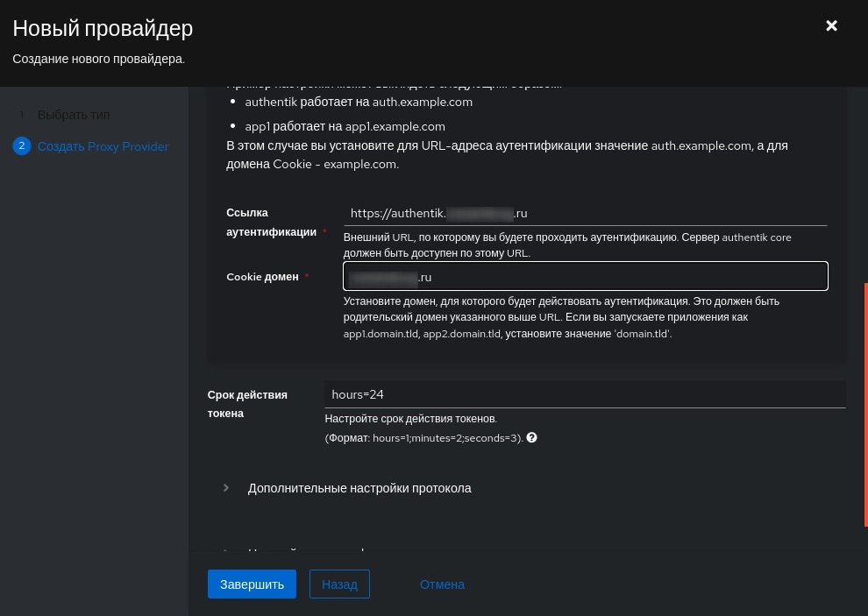Click the step 2 number circle
The height and width of the screenshot is (616, 868).
pyautogui.click(x=22, y=146)
